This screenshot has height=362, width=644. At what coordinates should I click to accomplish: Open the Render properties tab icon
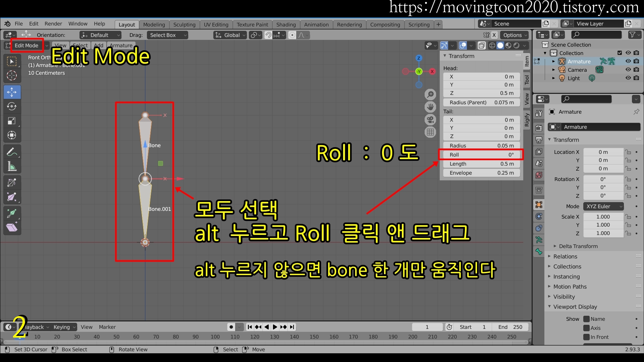tap(539, 128)
